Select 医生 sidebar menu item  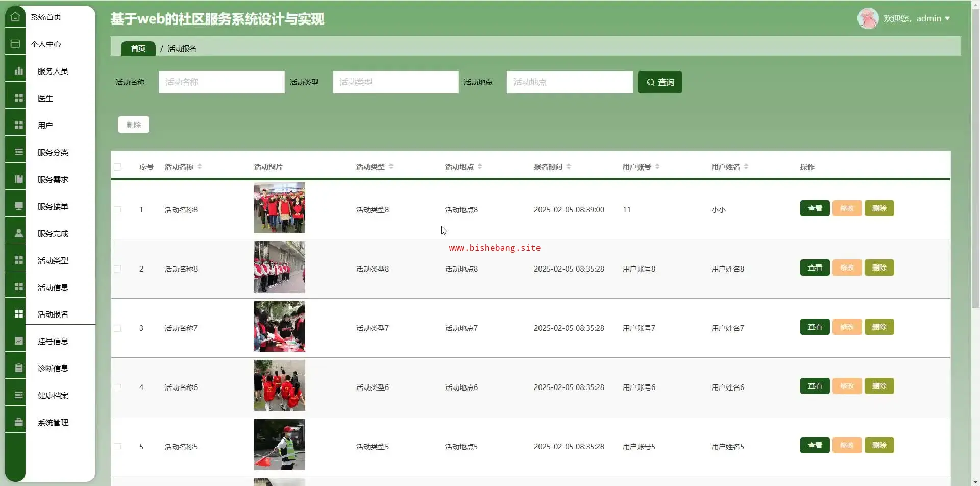45,98
